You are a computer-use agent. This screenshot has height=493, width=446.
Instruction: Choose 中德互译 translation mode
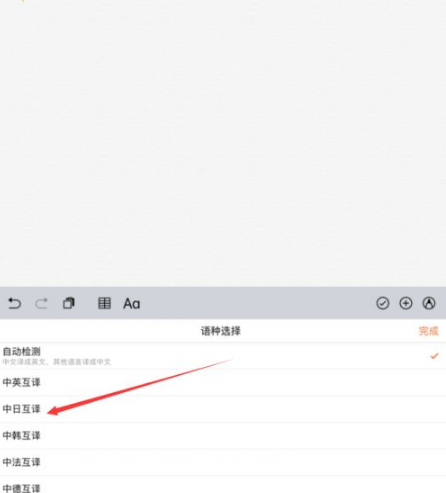(x=223, y=485)
